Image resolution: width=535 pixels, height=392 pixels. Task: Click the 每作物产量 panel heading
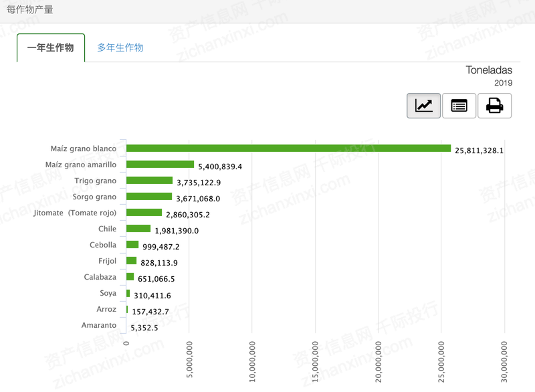(29, 9)
